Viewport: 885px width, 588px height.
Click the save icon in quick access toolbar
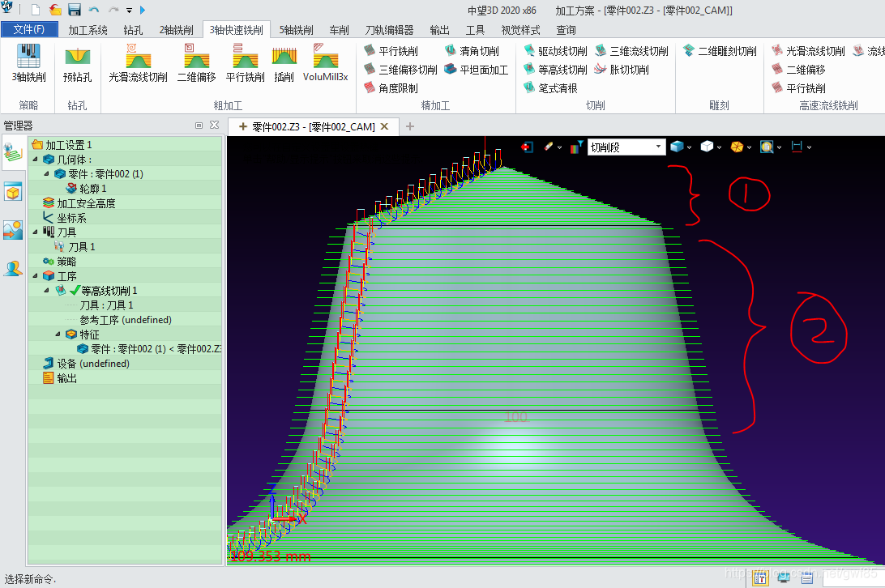pyautogui.click(x=75, y=11)
